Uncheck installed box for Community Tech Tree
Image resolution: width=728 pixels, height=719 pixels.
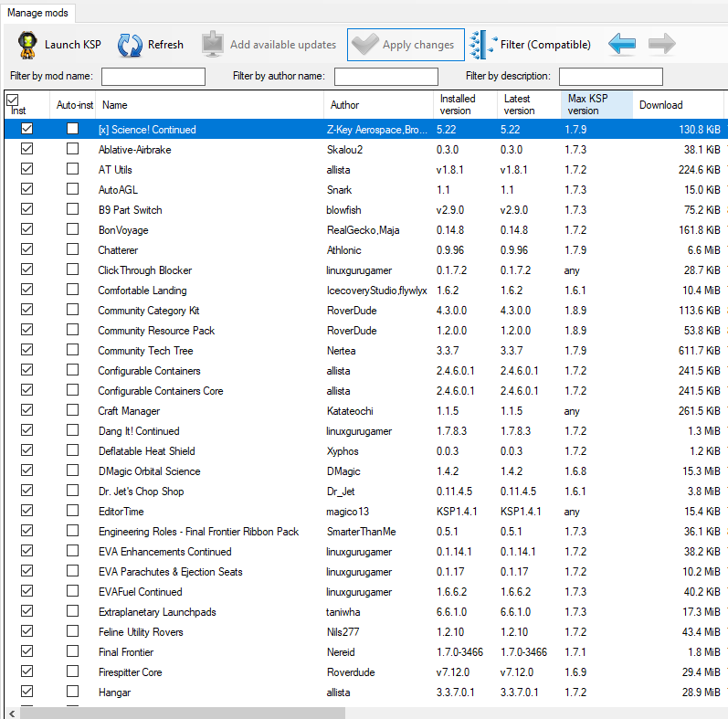point(26,350)
